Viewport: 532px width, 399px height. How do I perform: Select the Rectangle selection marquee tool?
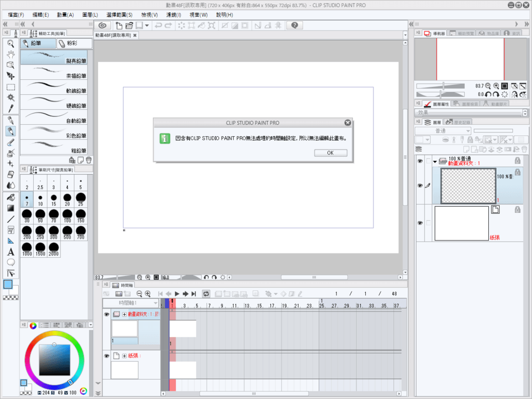(11, 87)
